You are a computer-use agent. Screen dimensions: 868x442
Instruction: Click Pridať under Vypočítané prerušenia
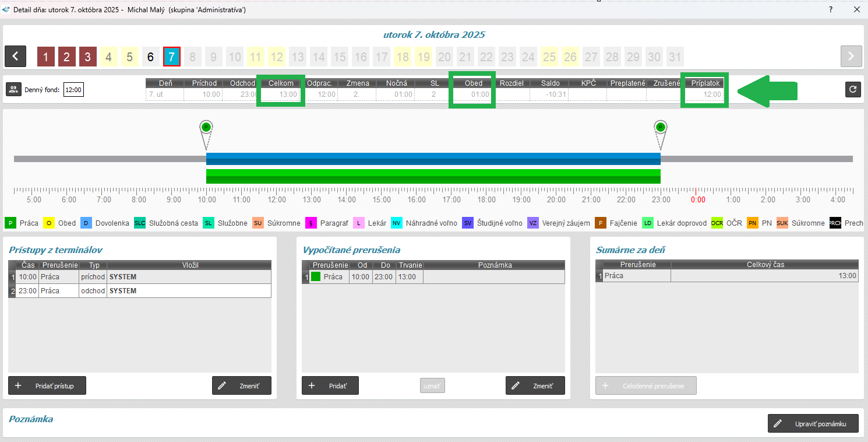click(330, 385)
